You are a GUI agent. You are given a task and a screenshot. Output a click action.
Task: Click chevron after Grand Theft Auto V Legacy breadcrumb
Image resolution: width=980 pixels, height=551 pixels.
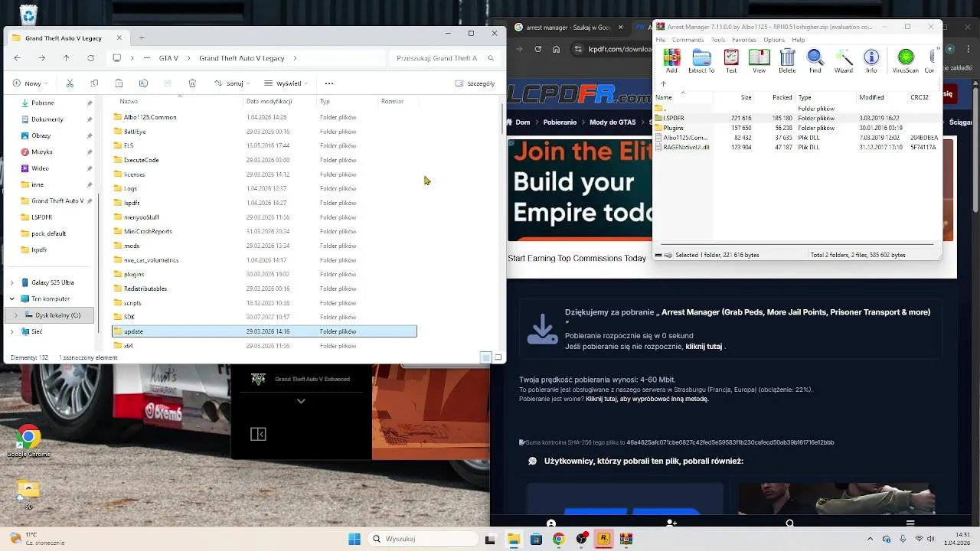click(x=295, y=58)
